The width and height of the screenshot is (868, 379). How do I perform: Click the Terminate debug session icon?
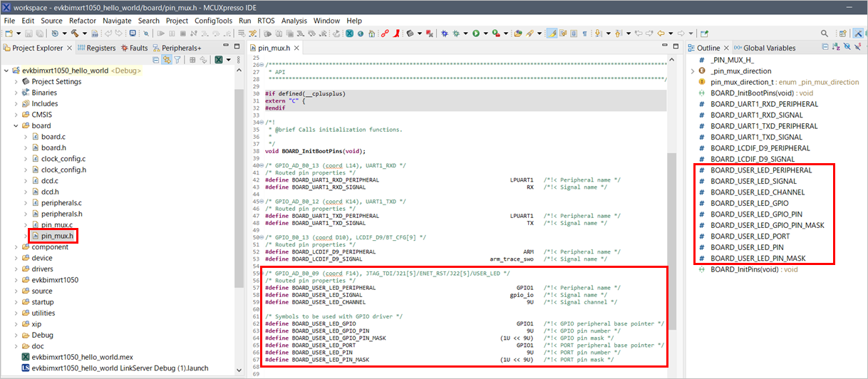coord(182,33)
